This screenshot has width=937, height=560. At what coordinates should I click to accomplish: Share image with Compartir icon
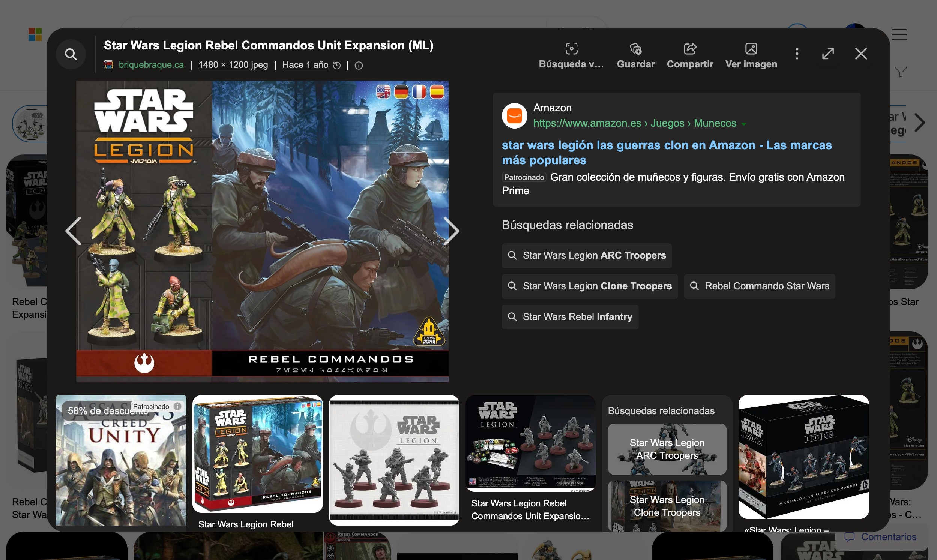690,56
